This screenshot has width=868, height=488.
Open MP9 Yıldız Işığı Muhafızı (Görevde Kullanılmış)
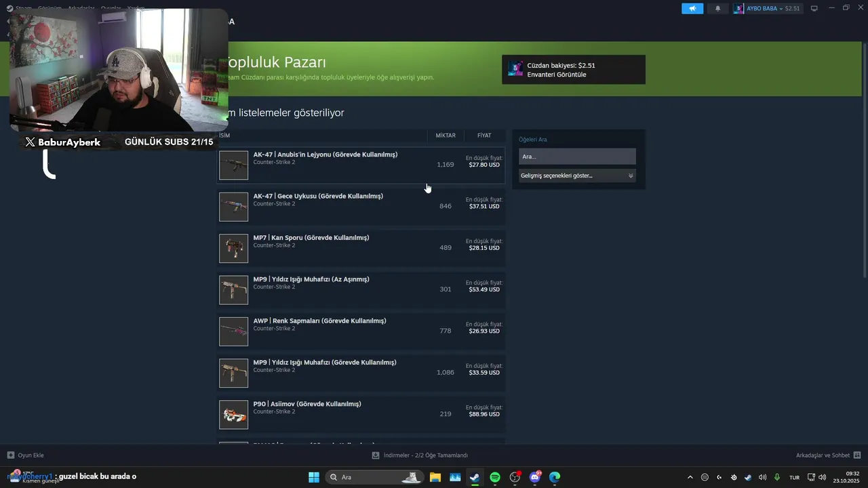click(x=361, y=373)
